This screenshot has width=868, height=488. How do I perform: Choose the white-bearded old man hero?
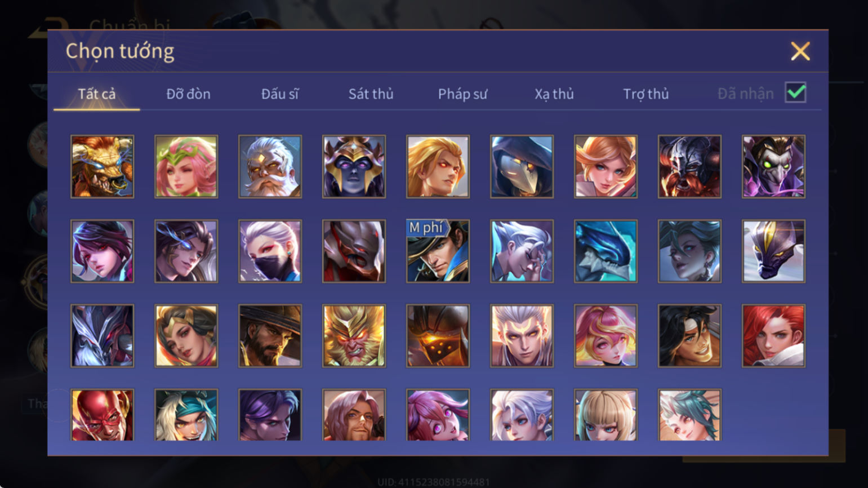click(270, 167)
